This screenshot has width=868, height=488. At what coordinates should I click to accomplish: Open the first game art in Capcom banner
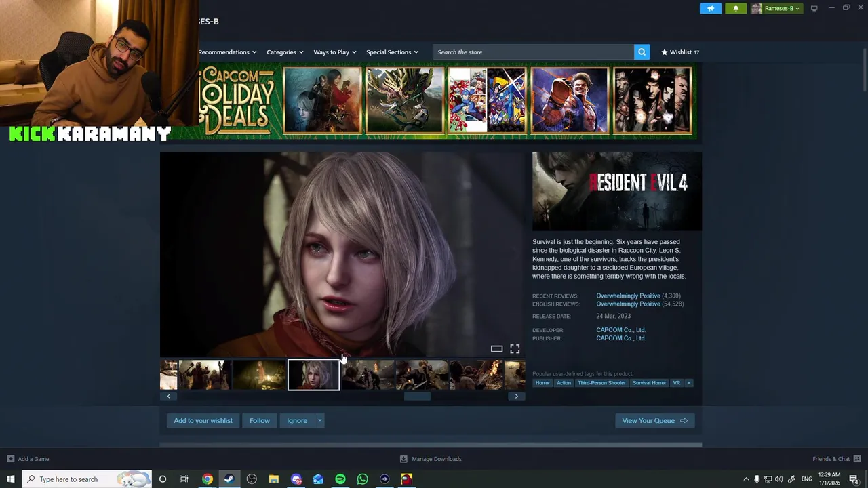pyautogui.click(x=322, y=100)
